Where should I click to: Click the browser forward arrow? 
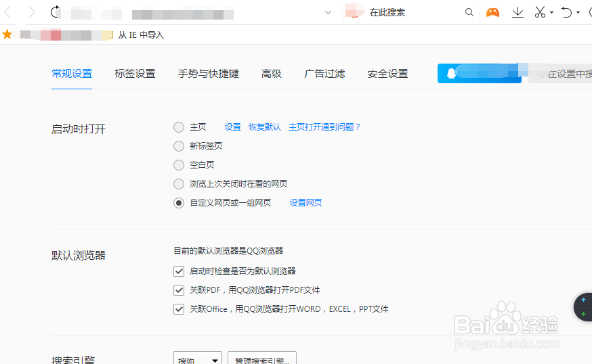pyautogui.click(x=32, y=12)
